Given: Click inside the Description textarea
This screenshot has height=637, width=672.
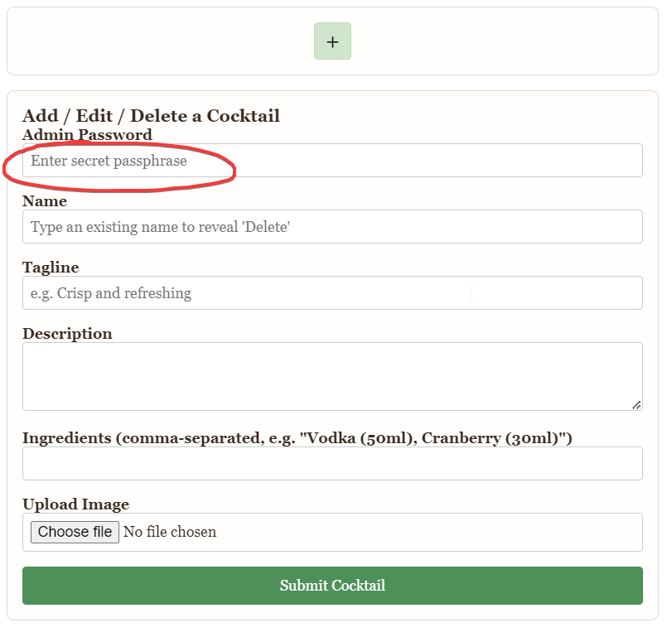Looking at the screenshot, I should 331,376.
